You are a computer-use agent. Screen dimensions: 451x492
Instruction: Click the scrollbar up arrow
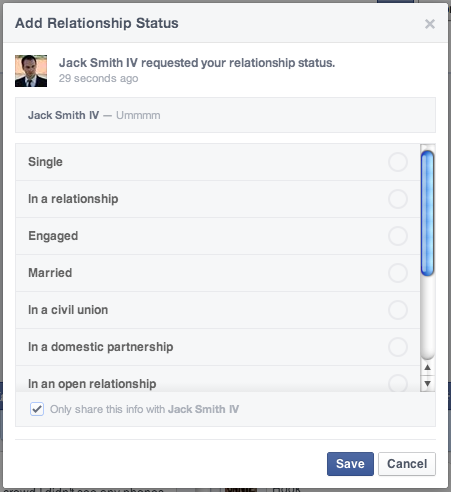[428, 368]
